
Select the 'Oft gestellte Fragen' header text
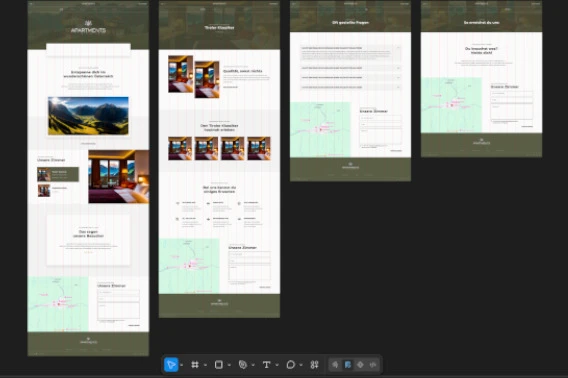coord(350,22)
